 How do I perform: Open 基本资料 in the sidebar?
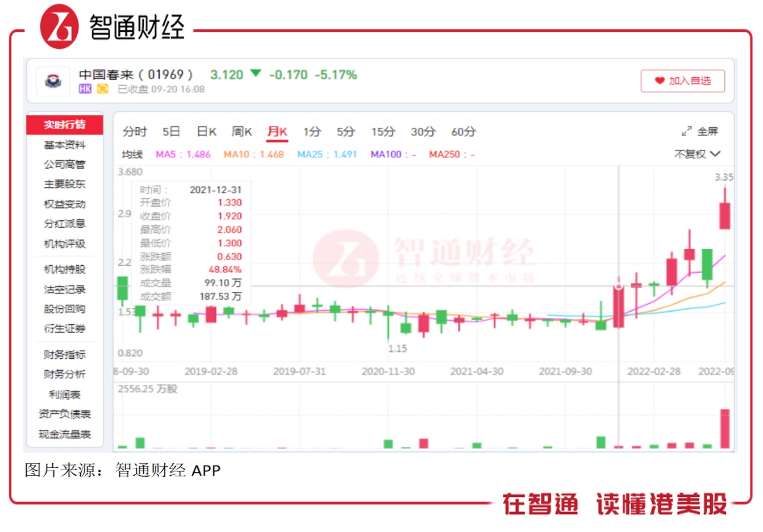click(65, 145)
